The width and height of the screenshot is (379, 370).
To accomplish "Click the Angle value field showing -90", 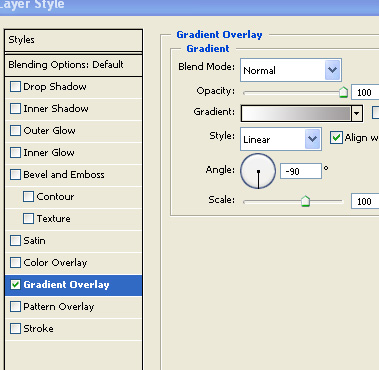I will pyautogui.click(x=301, y=171).
